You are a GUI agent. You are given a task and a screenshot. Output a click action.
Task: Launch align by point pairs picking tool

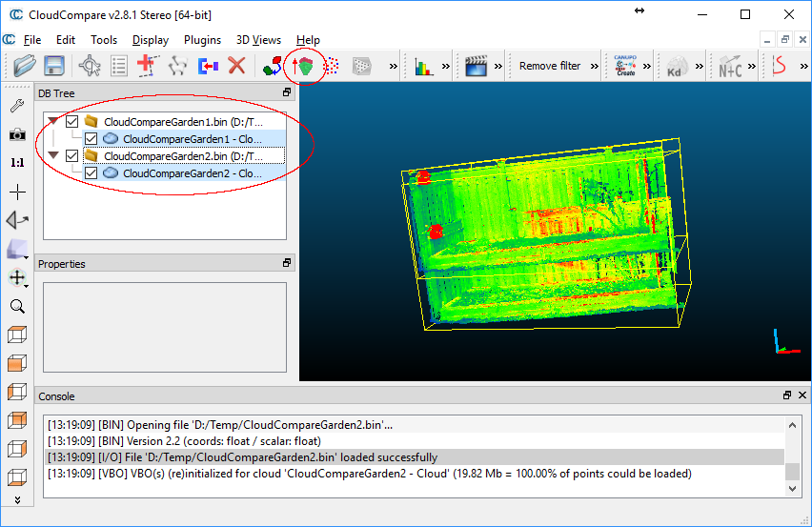click(273, 66)
